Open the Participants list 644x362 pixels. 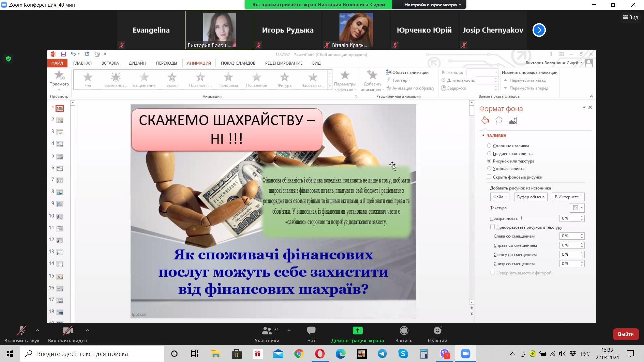tap(267, 331)
